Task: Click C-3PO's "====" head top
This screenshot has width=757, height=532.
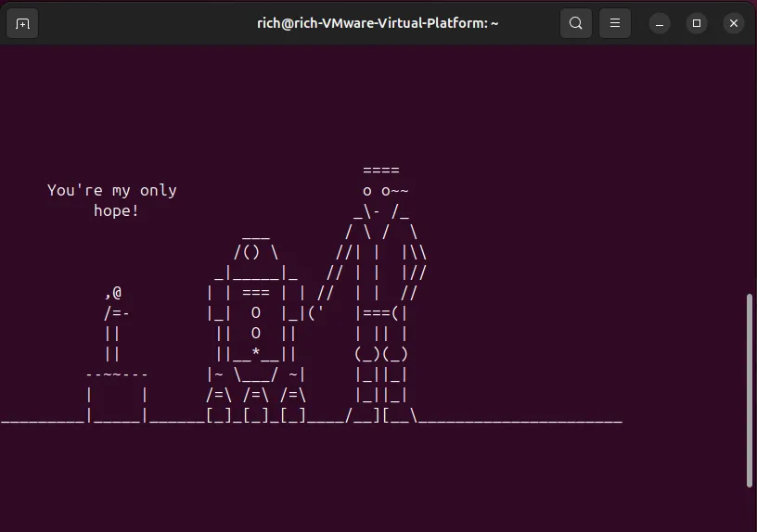Action: pos(381,171)
